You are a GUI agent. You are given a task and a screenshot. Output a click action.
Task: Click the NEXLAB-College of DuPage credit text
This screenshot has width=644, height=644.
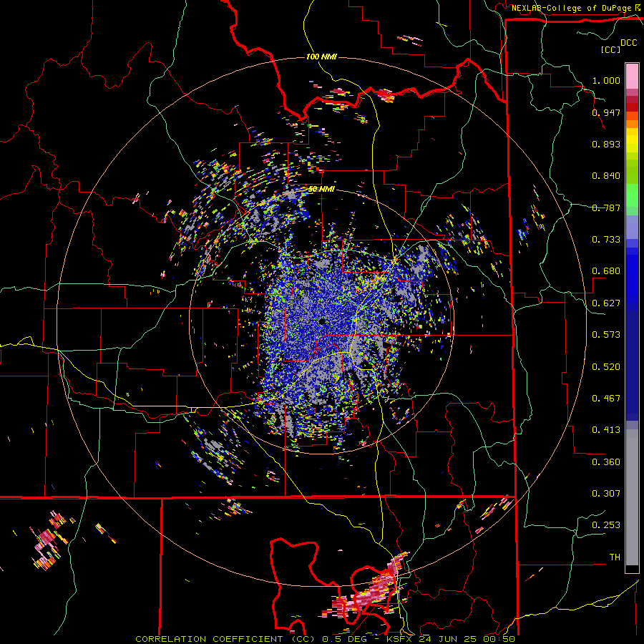click(572, 8)
